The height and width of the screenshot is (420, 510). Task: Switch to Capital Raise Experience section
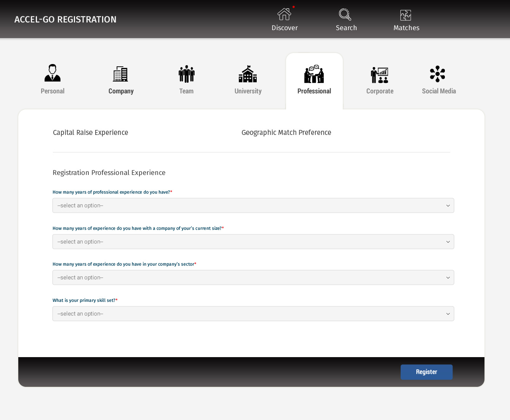tap(90, 133)
